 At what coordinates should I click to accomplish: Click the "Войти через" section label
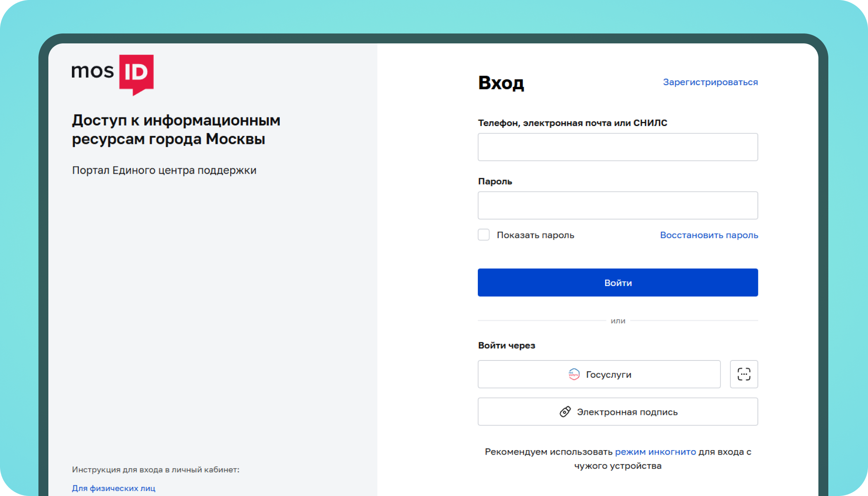click(506, 346)
